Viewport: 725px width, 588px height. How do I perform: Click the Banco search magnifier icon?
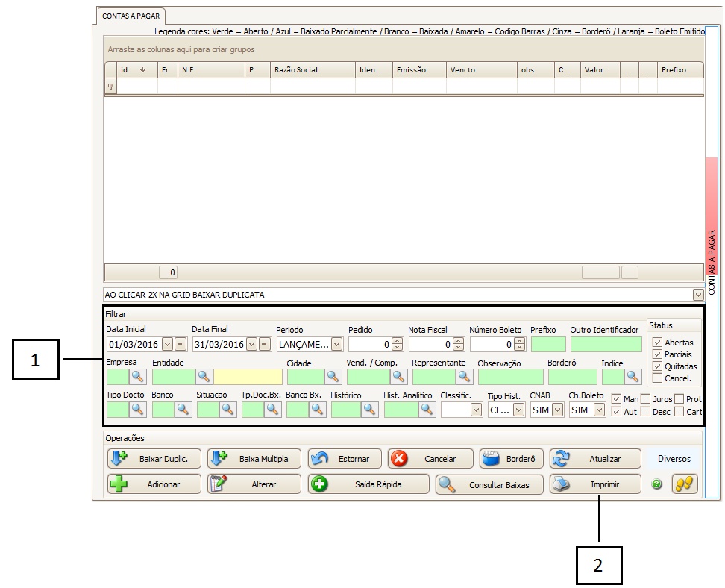coord(183,409)
